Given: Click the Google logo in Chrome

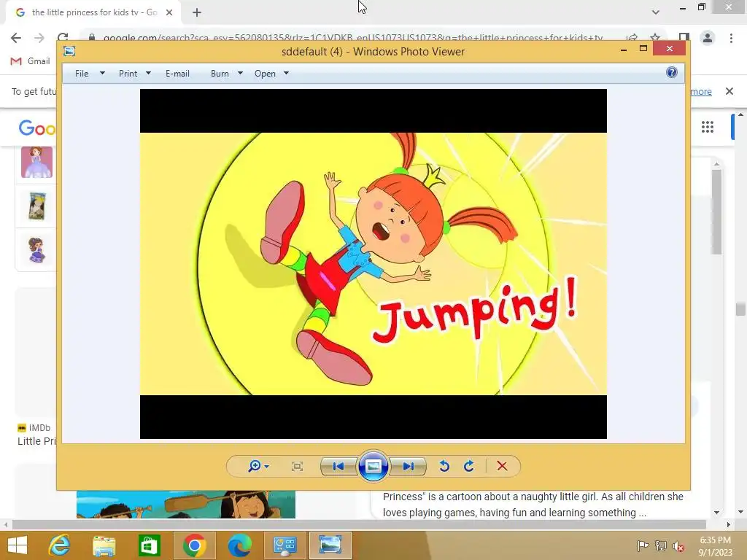Looking at the screenshot, I should click(x=37, y=128).
